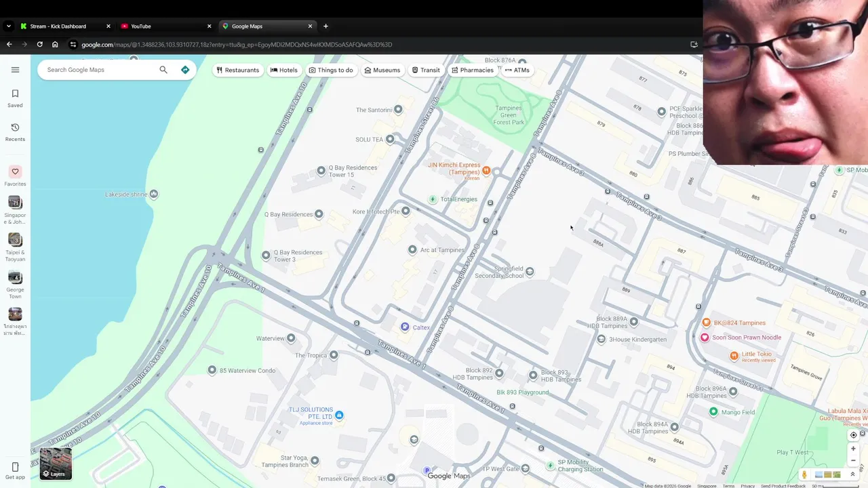Click the SOLU TEA place pin
Image resolution: width=868 pixels, height=488 pixels.
tap(390, 140)
